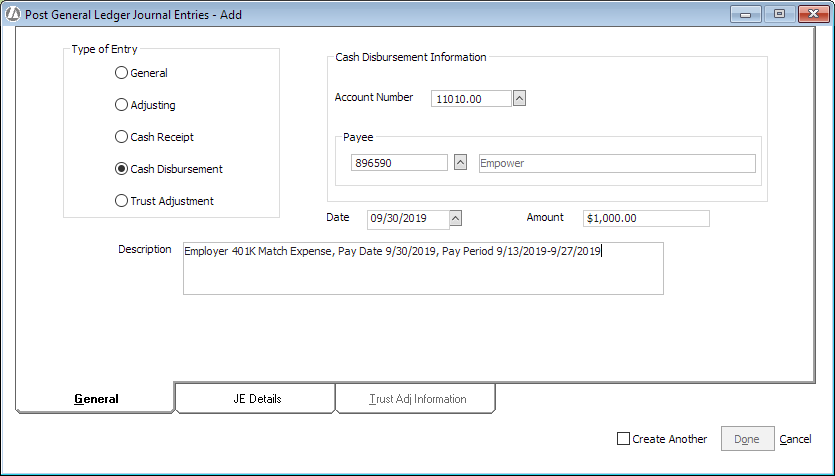This screenshot has height=476, width=835.
Task: Maximize the journal entries window
Action: pyautogui.click(x=779, y=14)
